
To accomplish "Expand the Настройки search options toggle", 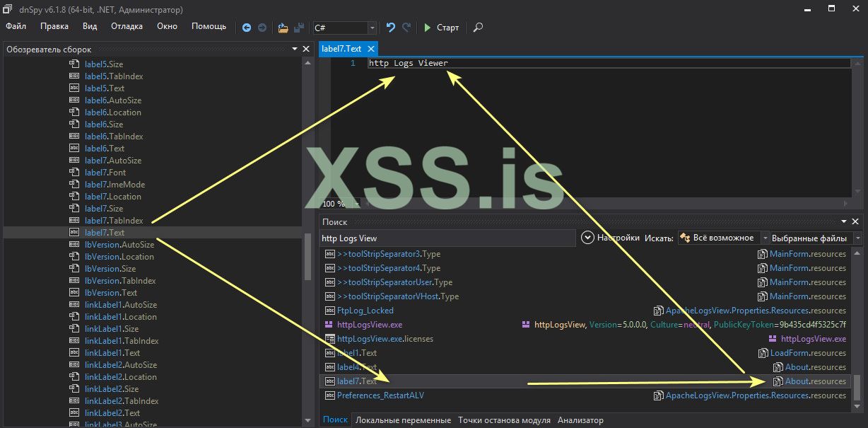I will pyautogui.click(x=587, y=238).
